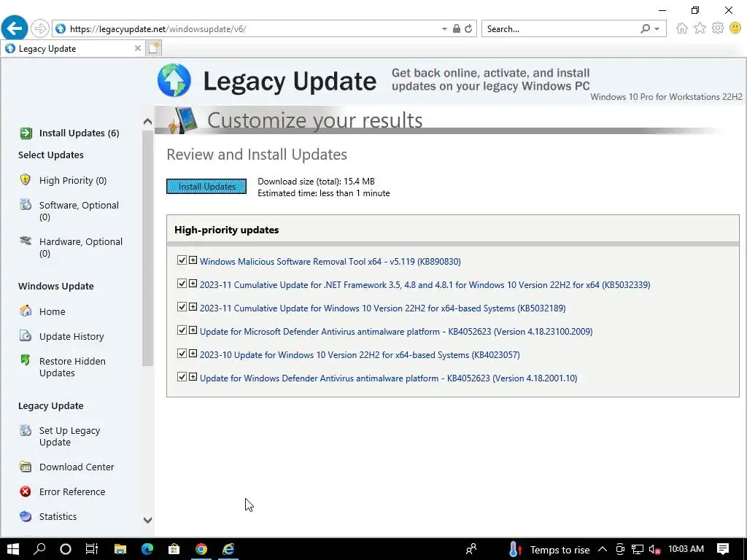Expand details for Microsoft Defender 4.18.23100.2009
The height and width of the screenshot is (560, 747).
[x=193, y=330]
